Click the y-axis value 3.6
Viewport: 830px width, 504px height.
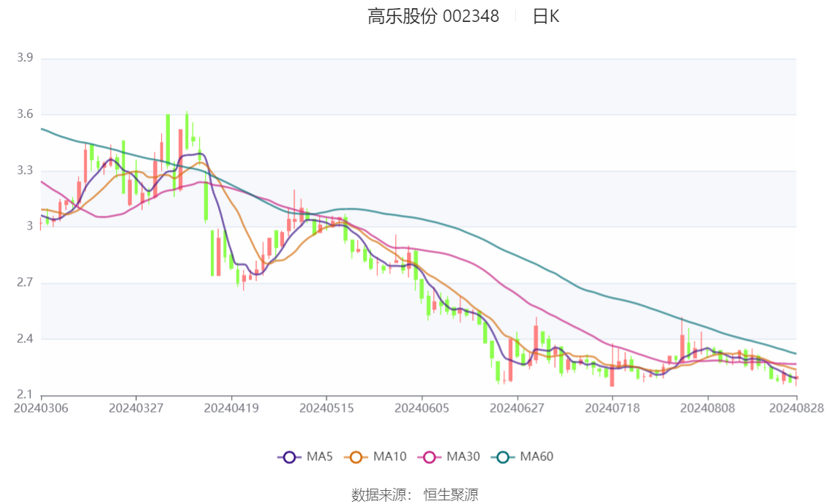(25, 114)
